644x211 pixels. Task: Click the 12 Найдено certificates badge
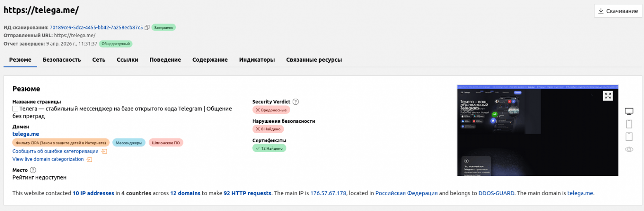pyautogui.click(x=269, y=148)
